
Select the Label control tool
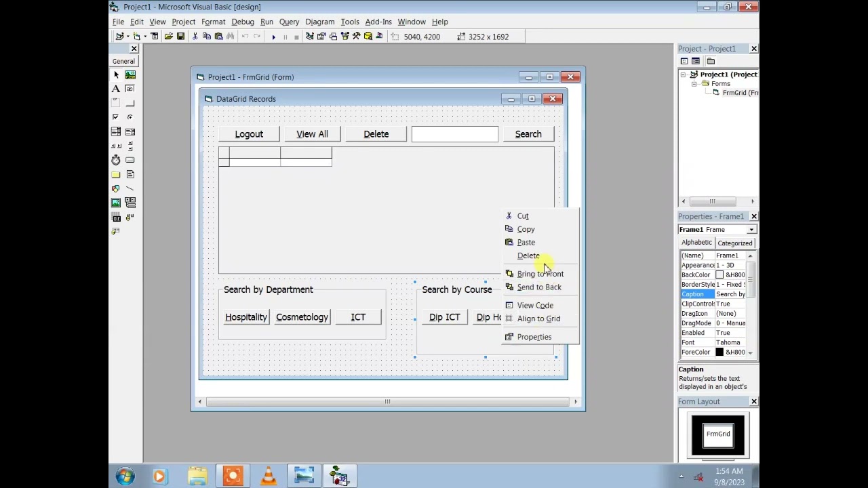click(116, 89)
